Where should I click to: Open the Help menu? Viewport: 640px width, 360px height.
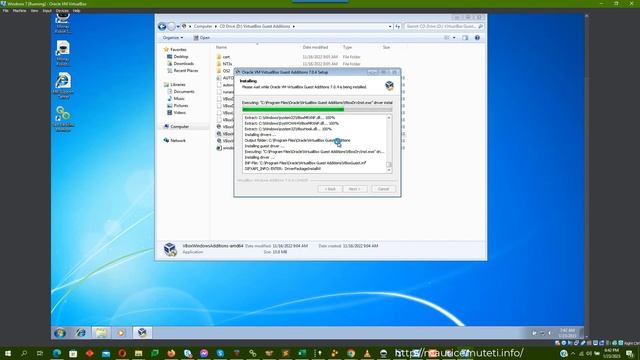[x=76, y=11]
